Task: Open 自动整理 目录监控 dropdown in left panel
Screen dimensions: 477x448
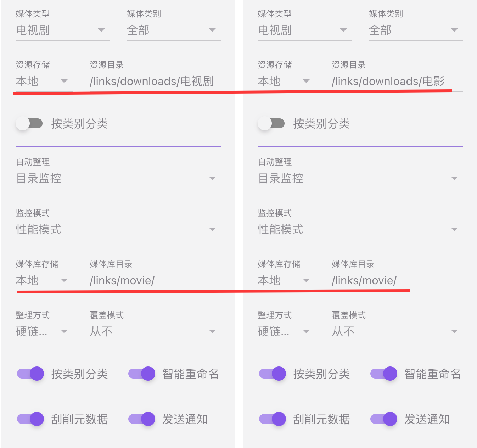Action: pyautogui.click(x=118, y=178)
